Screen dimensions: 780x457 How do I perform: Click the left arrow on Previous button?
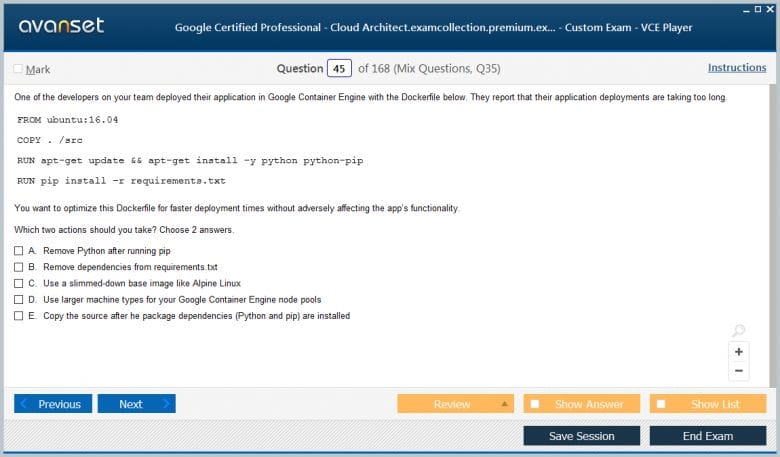click(25, 404)
